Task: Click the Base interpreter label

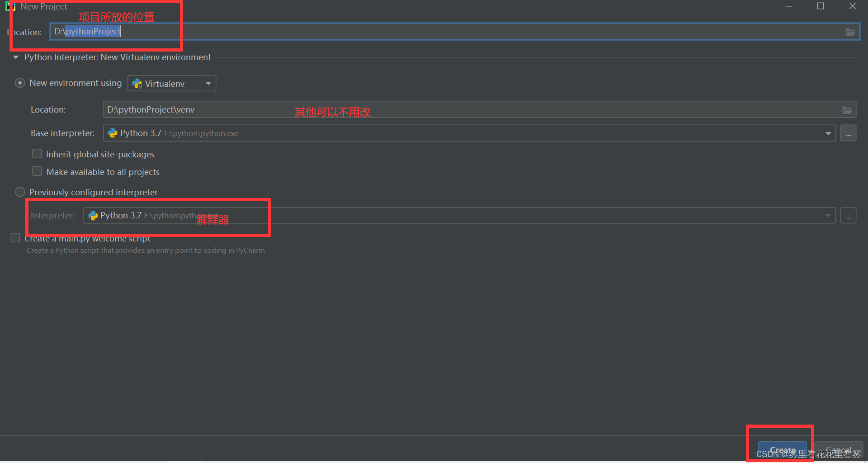Action: [62, 133]
